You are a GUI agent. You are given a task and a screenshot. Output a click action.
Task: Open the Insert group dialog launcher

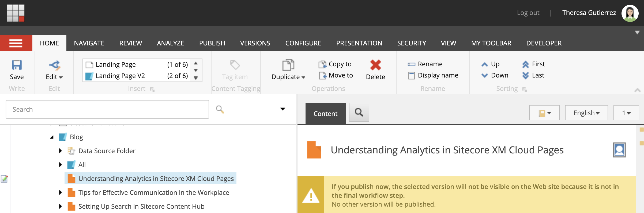click(152, 90)
